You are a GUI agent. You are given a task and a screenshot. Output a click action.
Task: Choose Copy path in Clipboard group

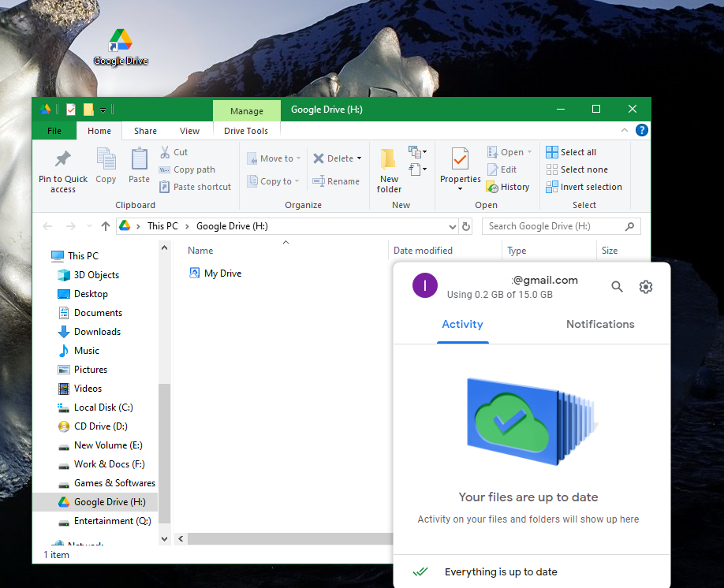coord(187,169)
